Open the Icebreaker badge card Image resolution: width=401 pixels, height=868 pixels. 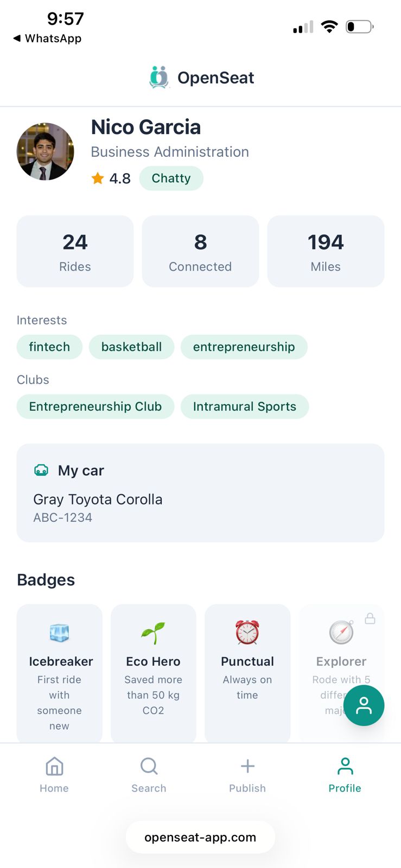tap(60, 673)
